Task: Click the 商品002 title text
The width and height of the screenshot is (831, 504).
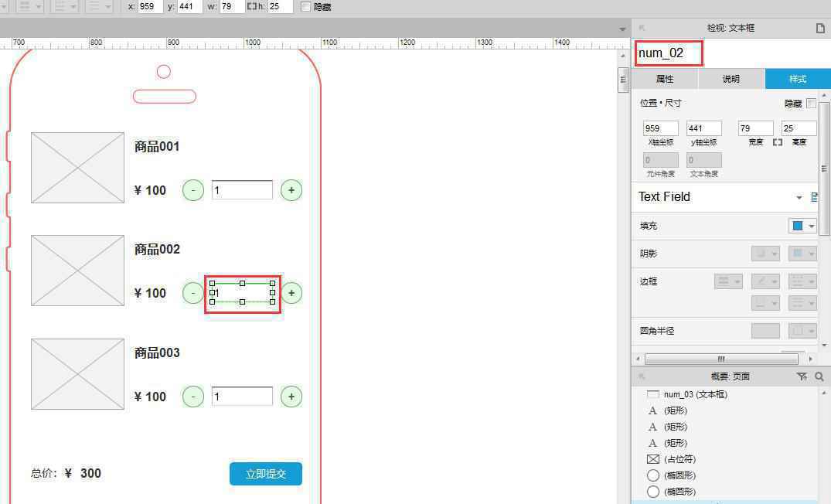Action: point(157,249)
